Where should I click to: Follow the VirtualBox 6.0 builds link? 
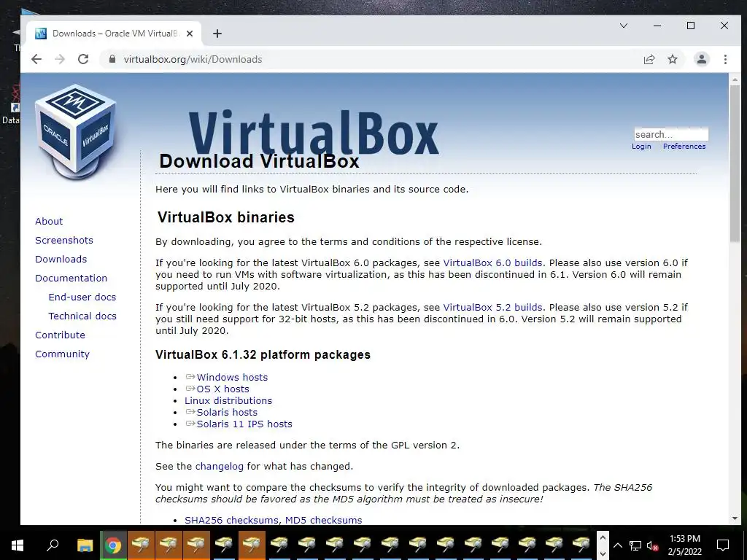(x=492, y=262)
